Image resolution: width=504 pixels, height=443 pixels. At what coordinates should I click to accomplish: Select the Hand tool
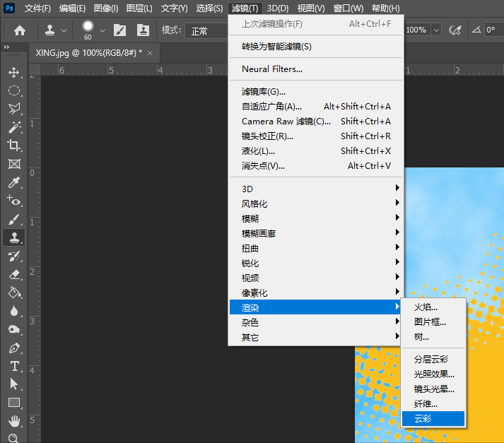tap(13, 421)
